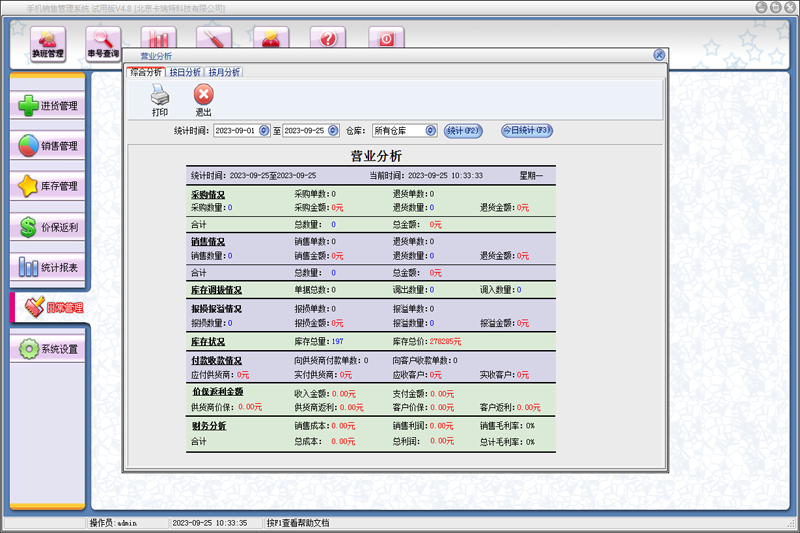
Task: Switch to the 按日分析 tab
Action: coord(185,72)
